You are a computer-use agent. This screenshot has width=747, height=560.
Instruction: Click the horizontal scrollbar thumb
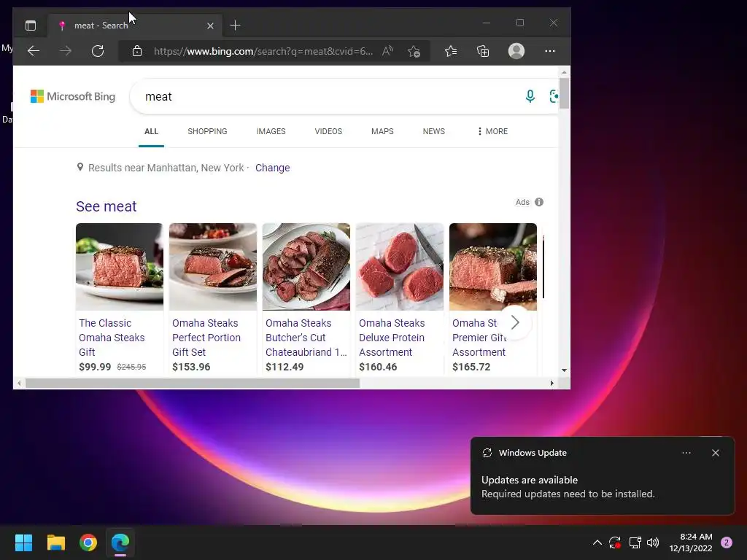[x=193, y=384]
